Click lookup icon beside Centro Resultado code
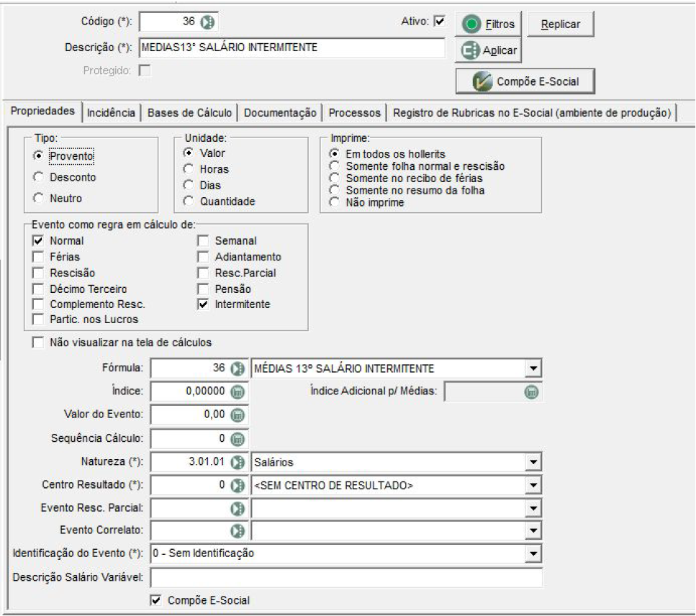This screenshot has height=616, width=696. [x=238, y=486]
